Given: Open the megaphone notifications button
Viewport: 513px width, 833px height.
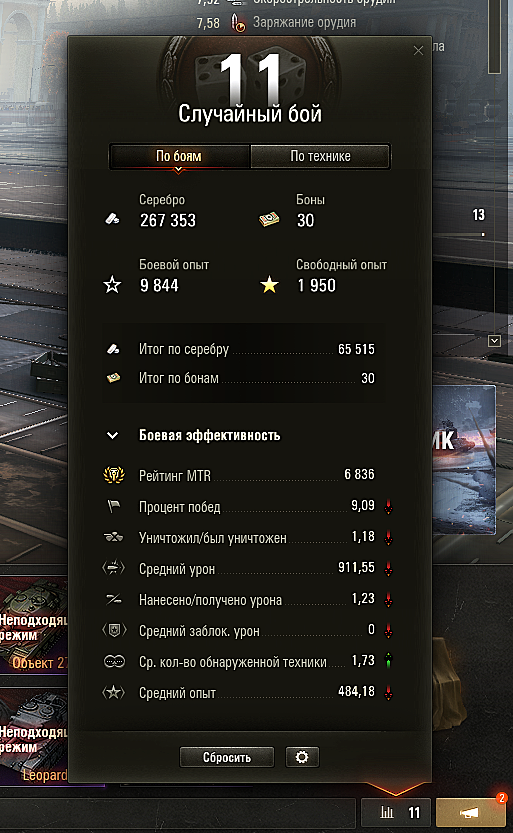Looking at the screenshot, I should coord(469,812).
